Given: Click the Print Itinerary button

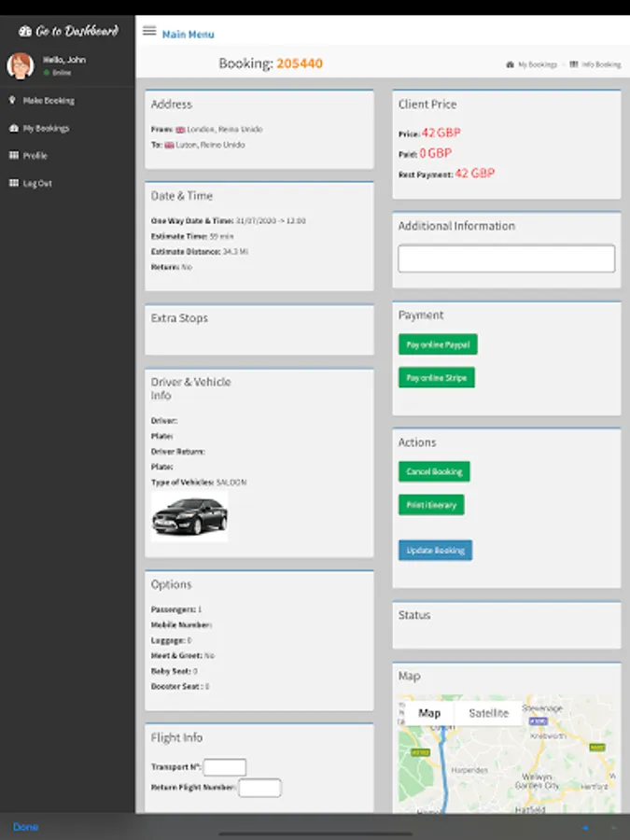Looking at the screenshot, I should (x=431, y=505).
